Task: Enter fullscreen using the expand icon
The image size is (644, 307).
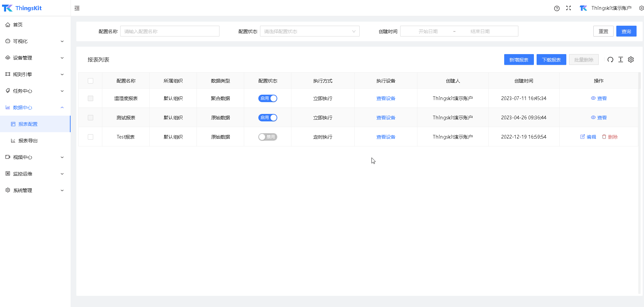Action: pyautogui.click(x=568, y=8)
